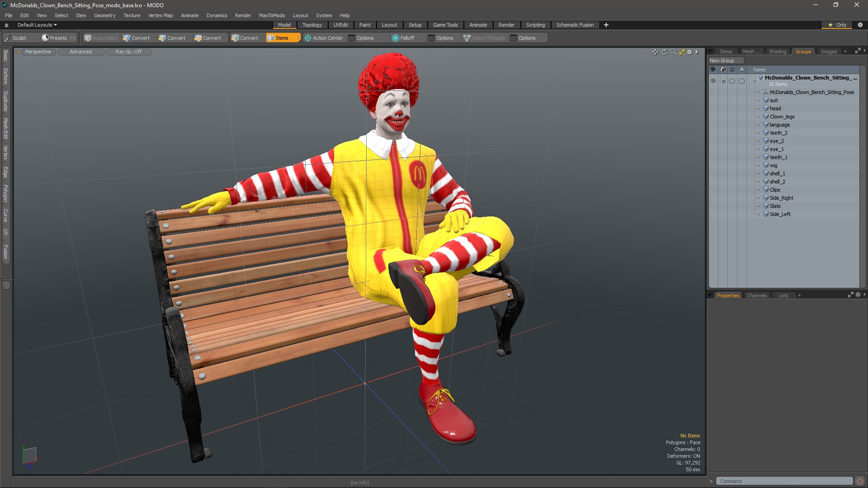Open the viewport settings gear

(x=689, y=52)
